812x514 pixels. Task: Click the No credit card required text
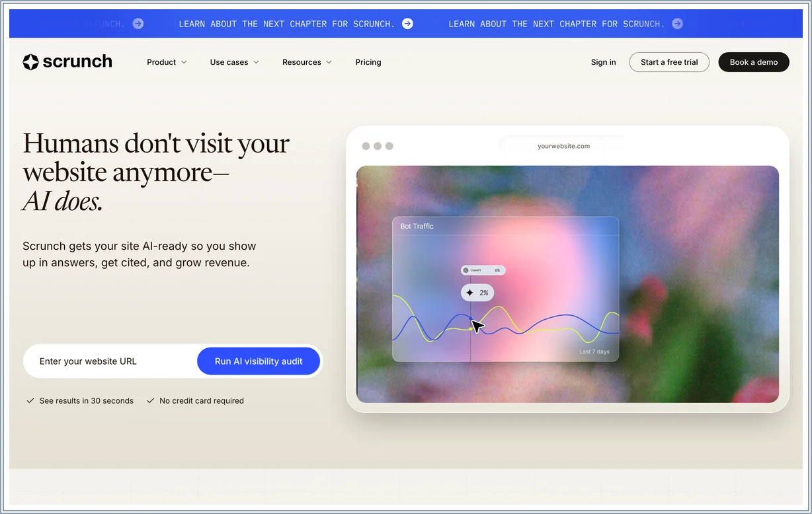tap(202, 400)
